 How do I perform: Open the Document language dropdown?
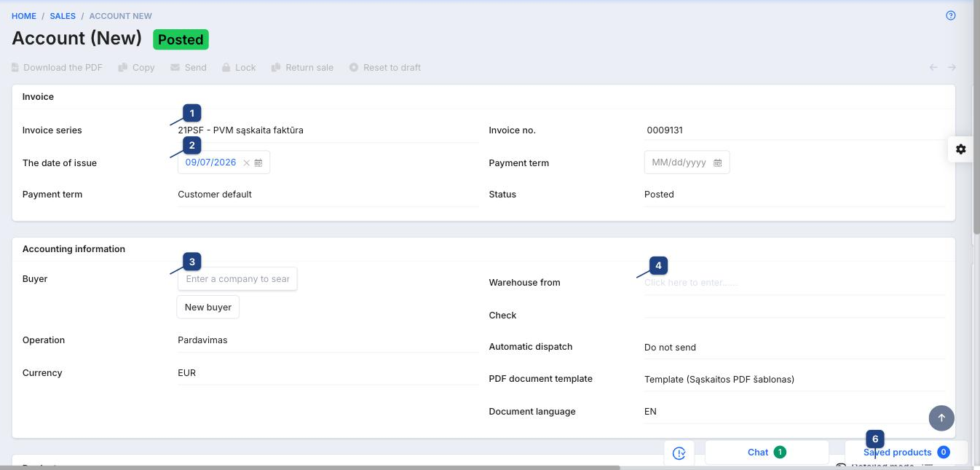794,412
